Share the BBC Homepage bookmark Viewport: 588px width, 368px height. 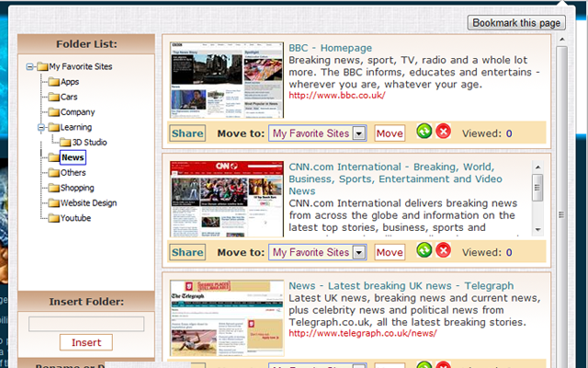click(x=187, y=133)
